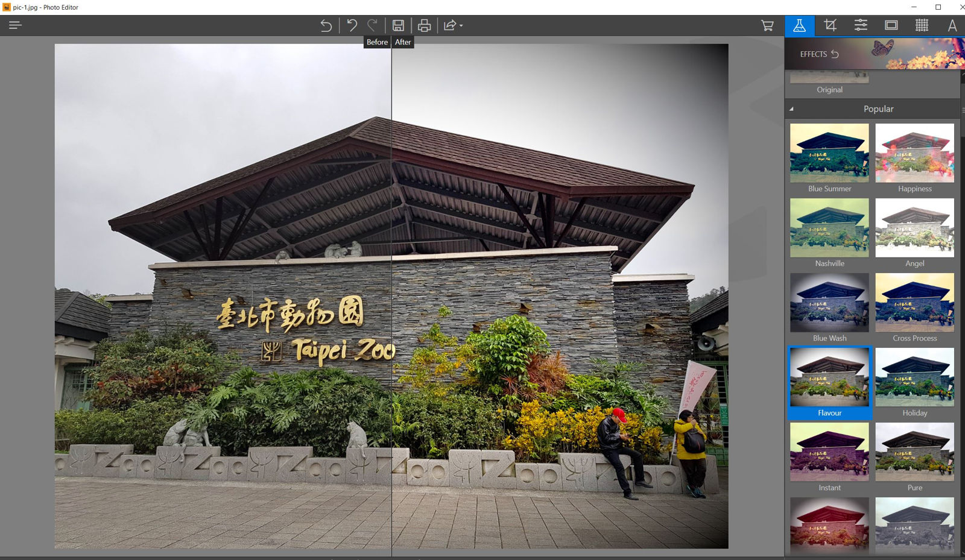Screen dimensions: 965x560
Task: Open the share export dropdown
Action: [453, 25]
